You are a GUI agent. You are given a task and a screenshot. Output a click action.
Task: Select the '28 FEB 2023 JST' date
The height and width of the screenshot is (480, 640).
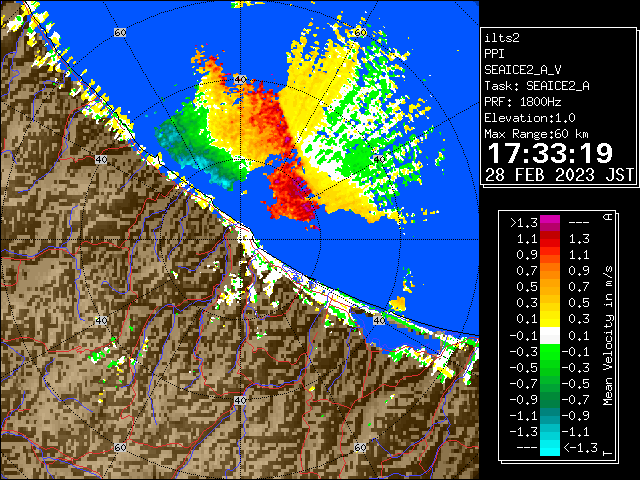(559, 175)
